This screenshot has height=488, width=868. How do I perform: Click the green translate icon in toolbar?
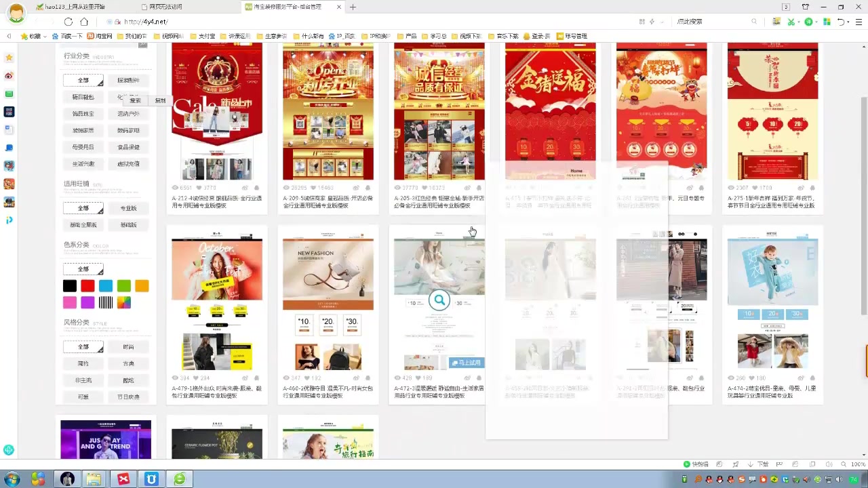pyautogui.click(x=808, y=22)
